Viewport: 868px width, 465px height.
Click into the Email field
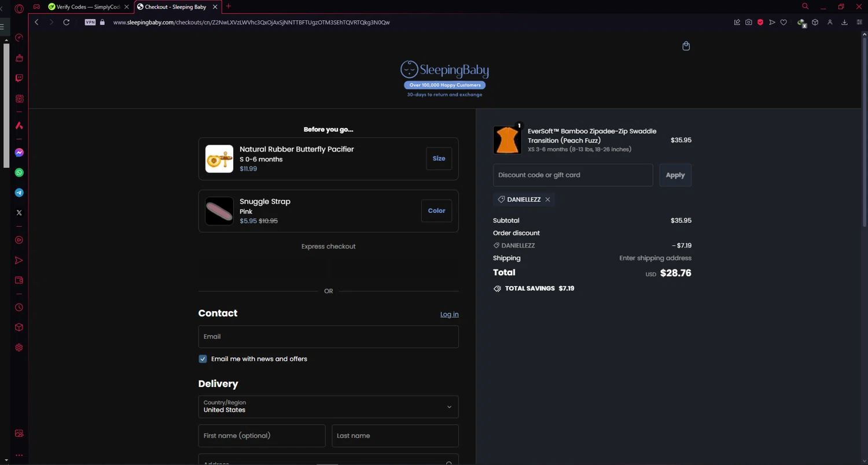click(x=328, y=337)
